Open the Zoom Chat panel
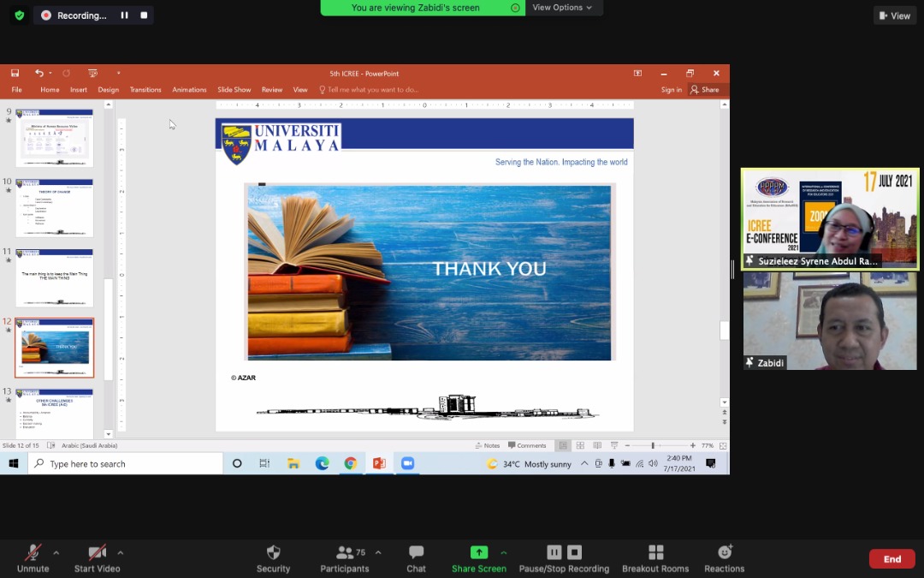Image resolution: width=924 pixels, height=578 pixels. point(416,557)
